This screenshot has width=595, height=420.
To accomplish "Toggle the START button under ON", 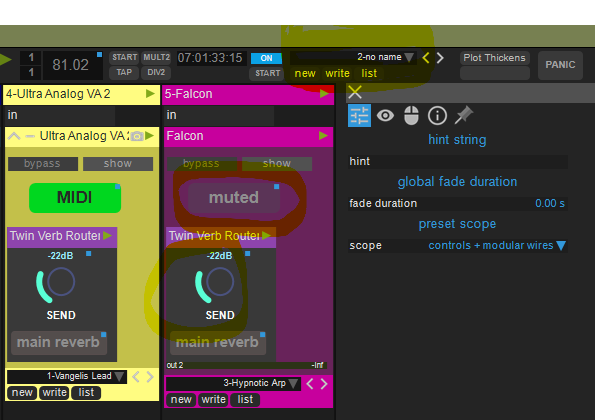I will (x=267, y=73).
